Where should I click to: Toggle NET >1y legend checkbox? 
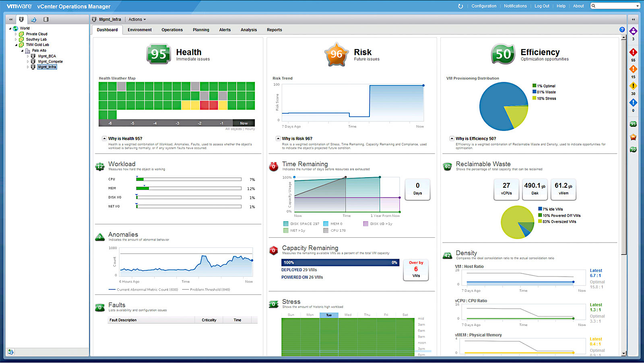(286, 230)
